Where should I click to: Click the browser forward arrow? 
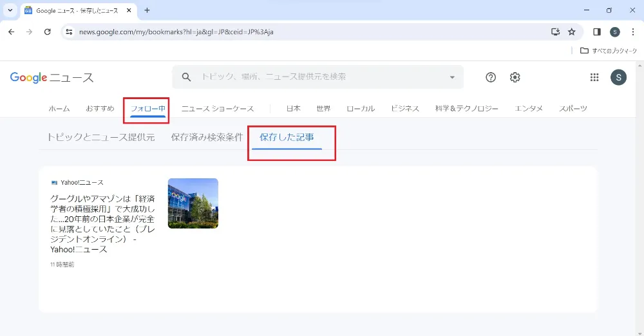click(x=29, y=32)
